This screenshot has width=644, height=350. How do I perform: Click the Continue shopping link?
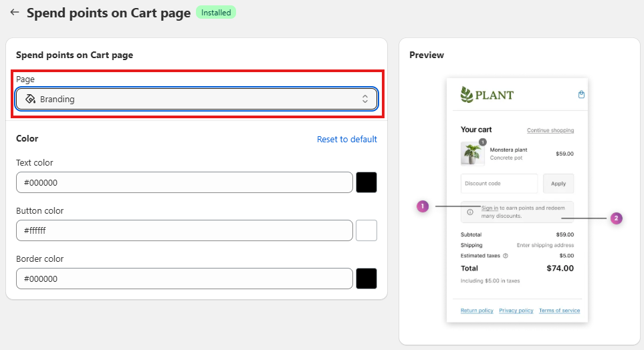click(x=550, y=130)
